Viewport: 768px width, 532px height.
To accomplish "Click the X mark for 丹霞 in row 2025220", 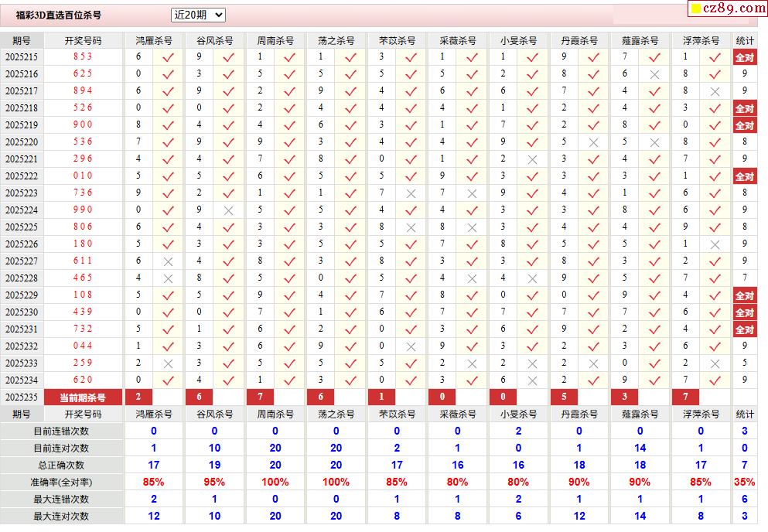I will click(594, 142).
